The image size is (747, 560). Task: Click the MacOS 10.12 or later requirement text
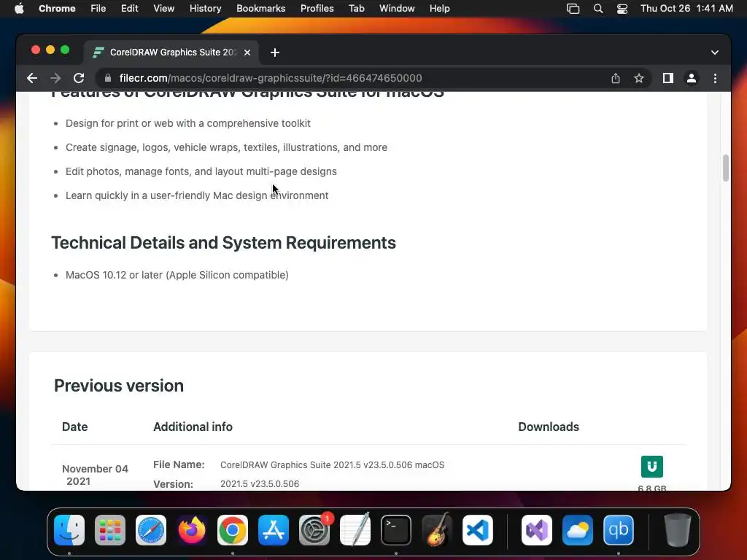(177, 275)
